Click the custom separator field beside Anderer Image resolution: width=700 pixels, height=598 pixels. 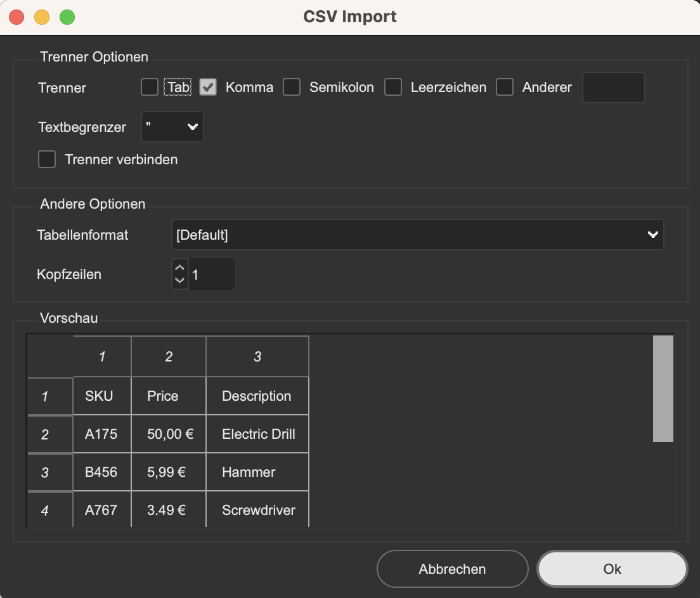613,88
